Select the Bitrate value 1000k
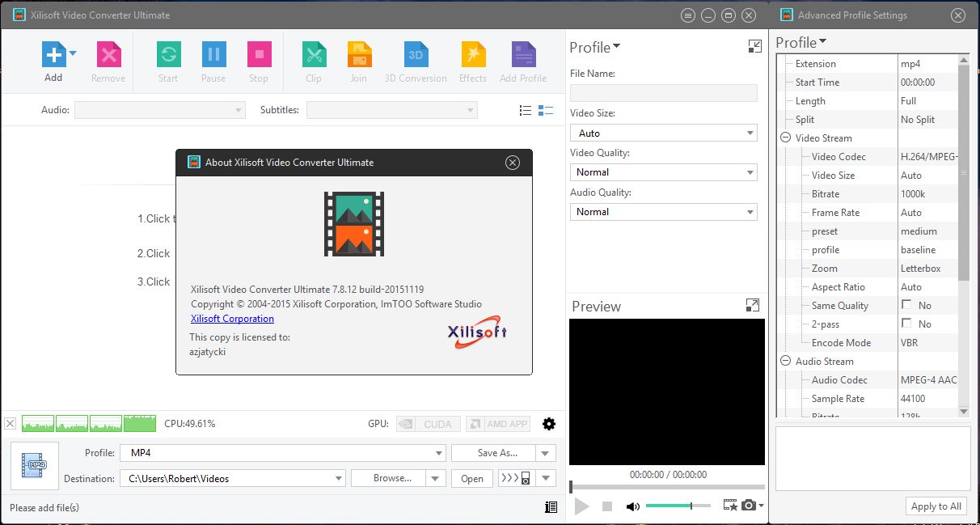 click(x=914, y=194)
